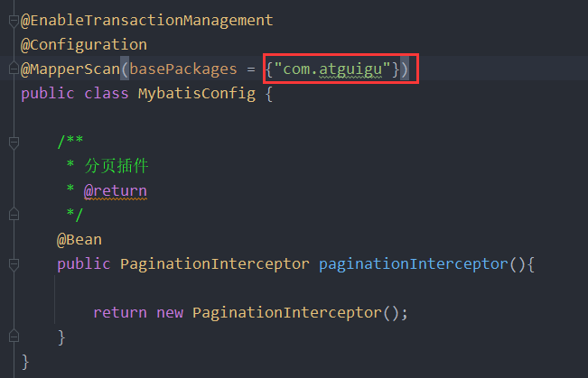
Task: Click the @Configuration annotation
Action: pos(84,45)
